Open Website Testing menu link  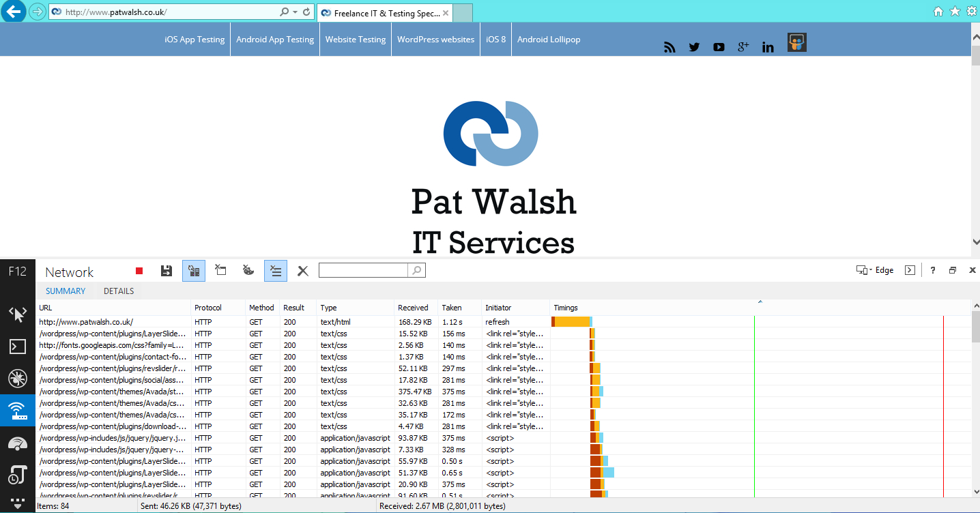click(x=356, y=40)
